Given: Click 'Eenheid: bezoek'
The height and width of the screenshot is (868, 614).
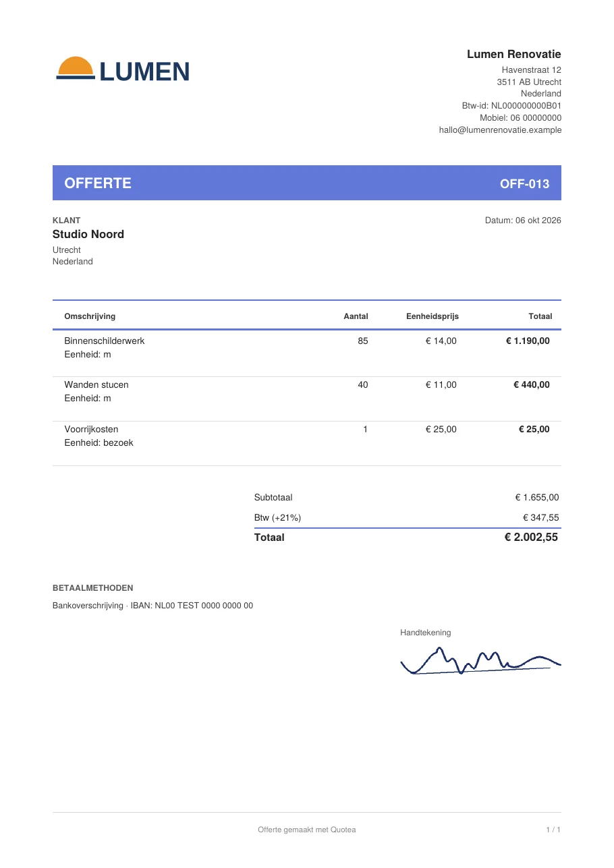Looking at the screenshot, I should pyautogui.click(x=99, y=443).
